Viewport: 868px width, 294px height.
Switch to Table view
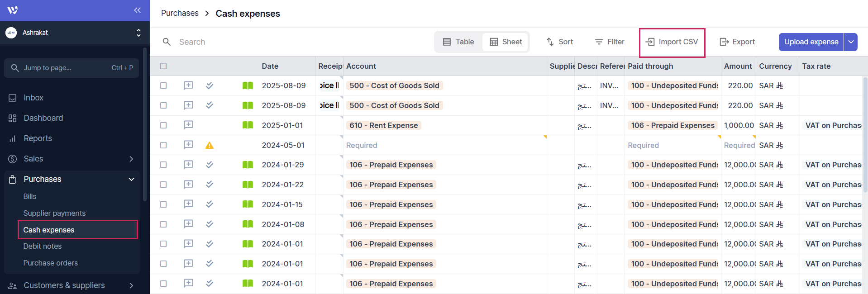tap(458, 42)
